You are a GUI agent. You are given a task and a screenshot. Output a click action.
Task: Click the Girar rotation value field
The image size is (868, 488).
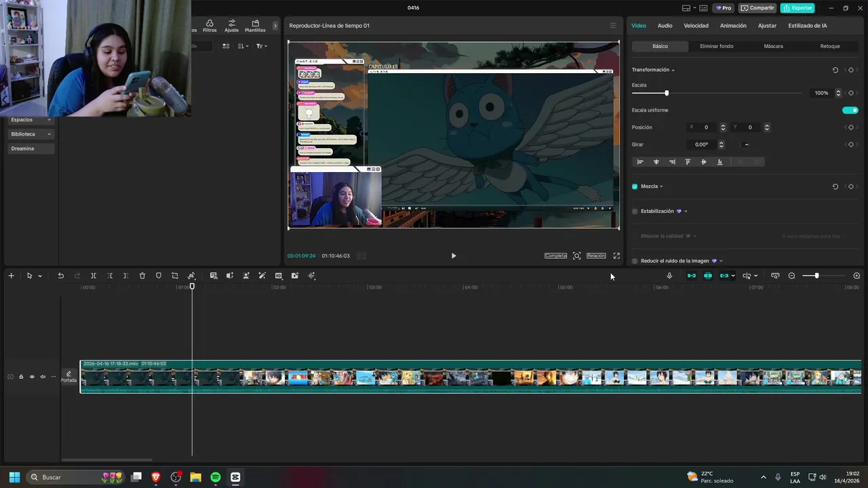coord(701,144)
